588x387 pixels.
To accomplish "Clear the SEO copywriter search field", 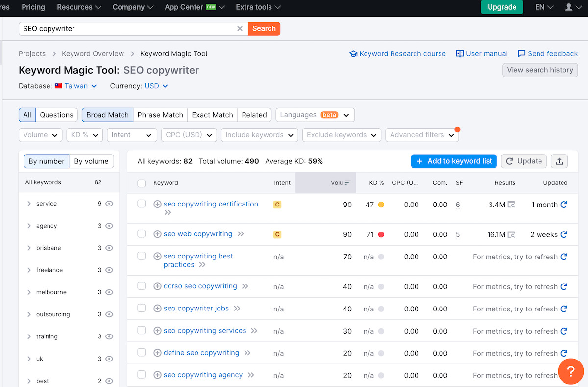I will (x=240, y=28).
